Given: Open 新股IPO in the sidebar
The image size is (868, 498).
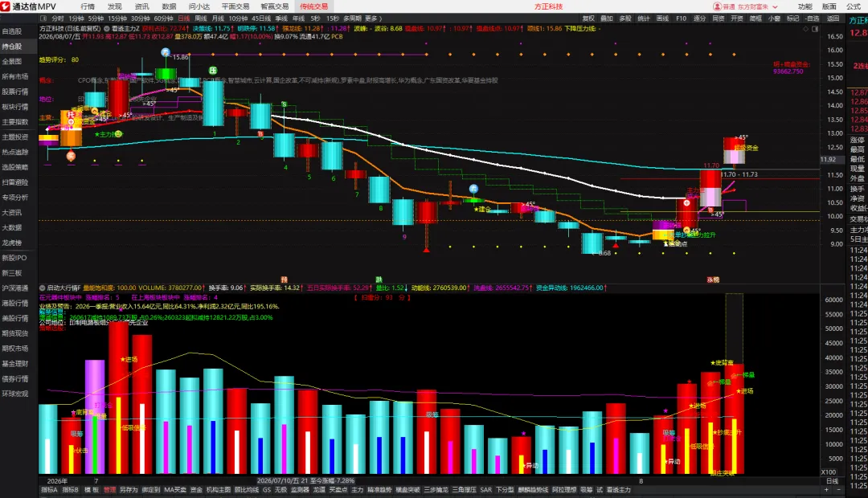Looking at the screenshot, I should pos(14,258).
